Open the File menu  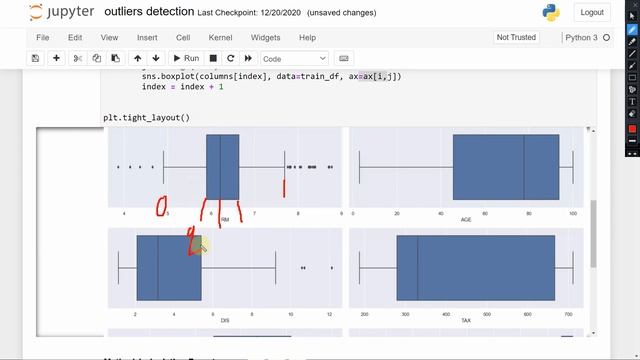coord(42,38)
